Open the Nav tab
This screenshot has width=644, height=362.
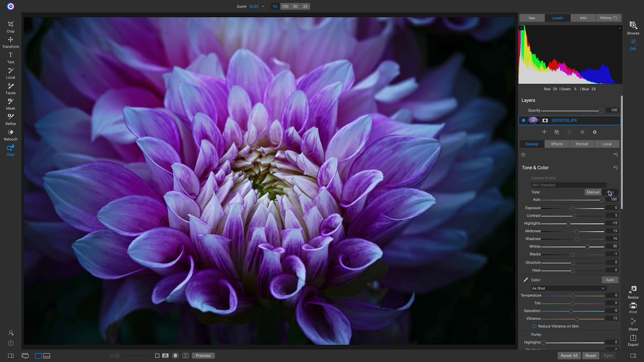pos(532,18)
